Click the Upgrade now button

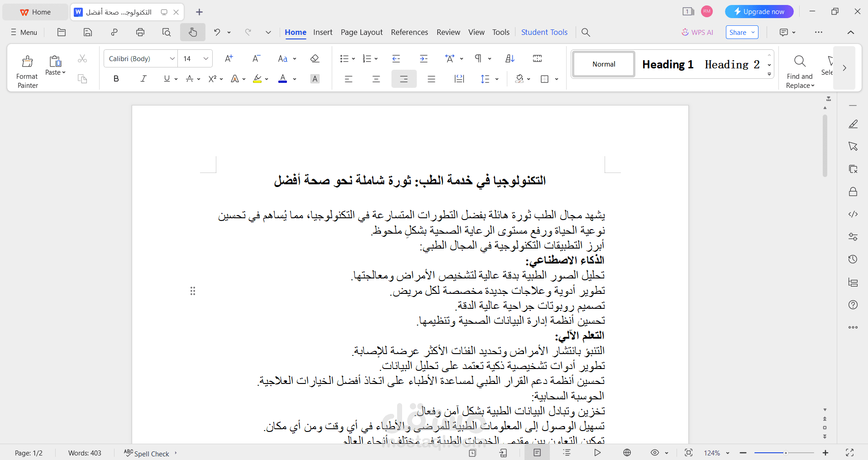pos(759,12)
